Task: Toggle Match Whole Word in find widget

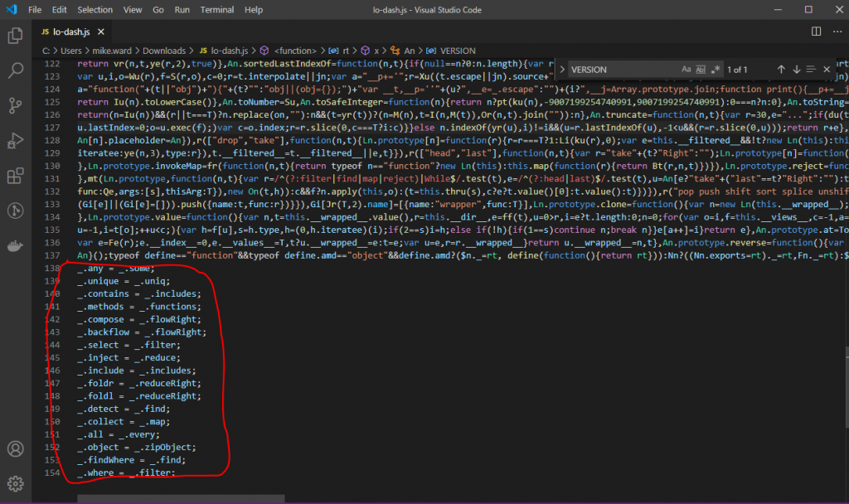Action: (x=701, y=70)
